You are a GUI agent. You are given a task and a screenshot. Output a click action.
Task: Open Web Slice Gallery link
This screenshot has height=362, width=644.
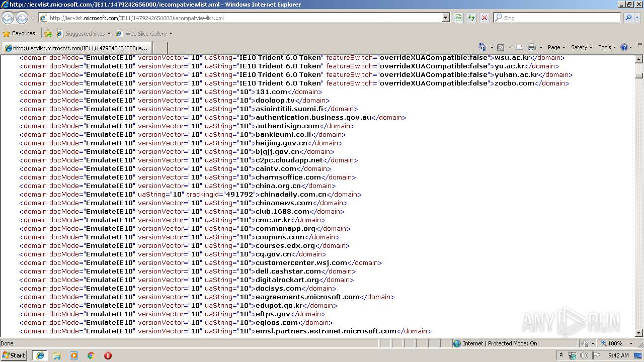click(x=144, y=34)
